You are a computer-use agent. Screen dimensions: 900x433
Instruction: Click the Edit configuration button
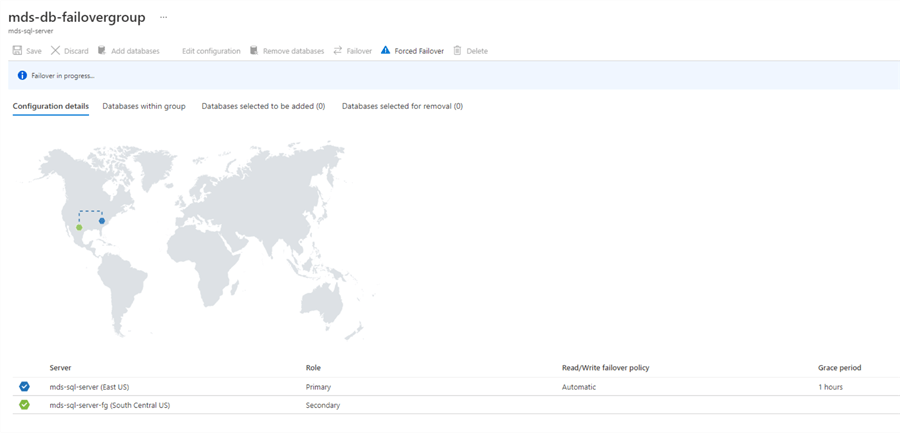point(211,50)
